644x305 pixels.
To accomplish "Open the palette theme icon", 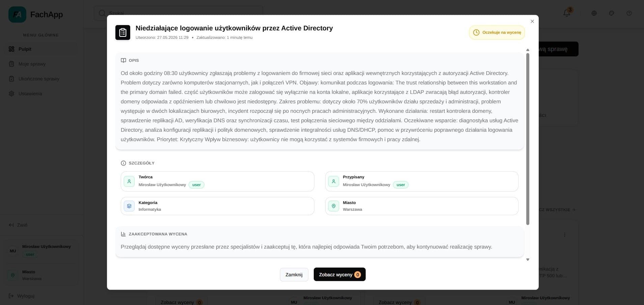I will [x=612, y=13].
